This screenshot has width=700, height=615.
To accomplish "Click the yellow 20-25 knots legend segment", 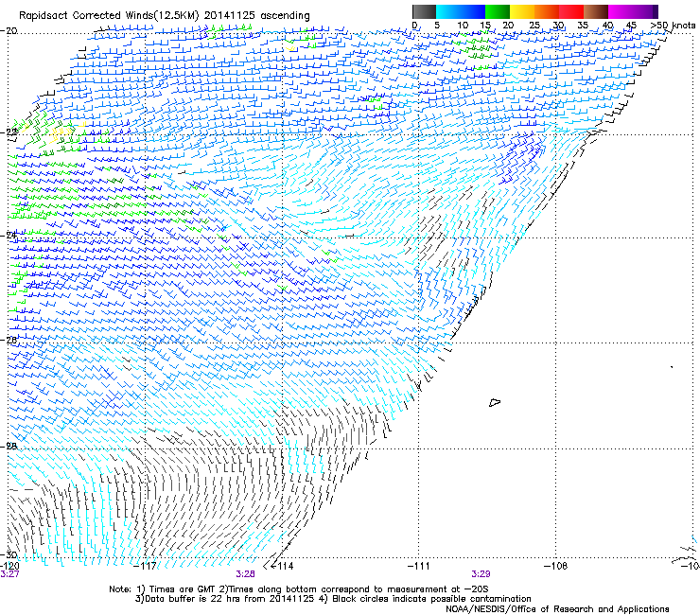I will 522,11.
